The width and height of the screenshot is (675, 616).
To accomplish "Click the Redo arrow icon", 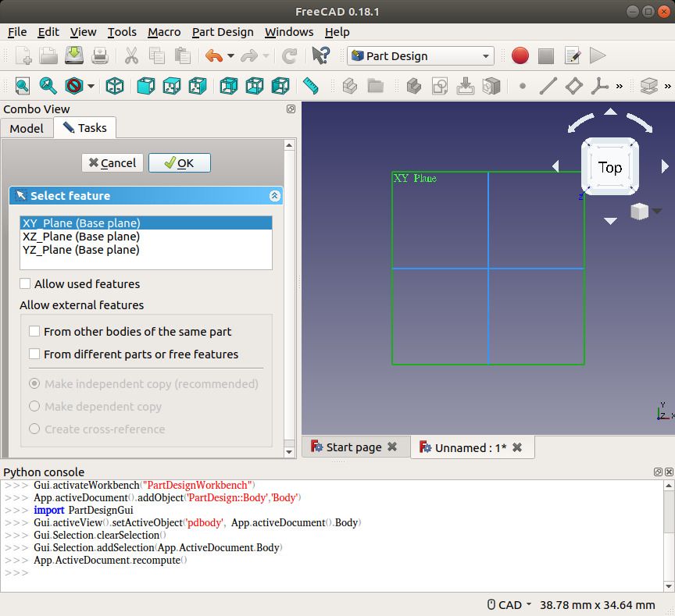I will tap(249, 56).
